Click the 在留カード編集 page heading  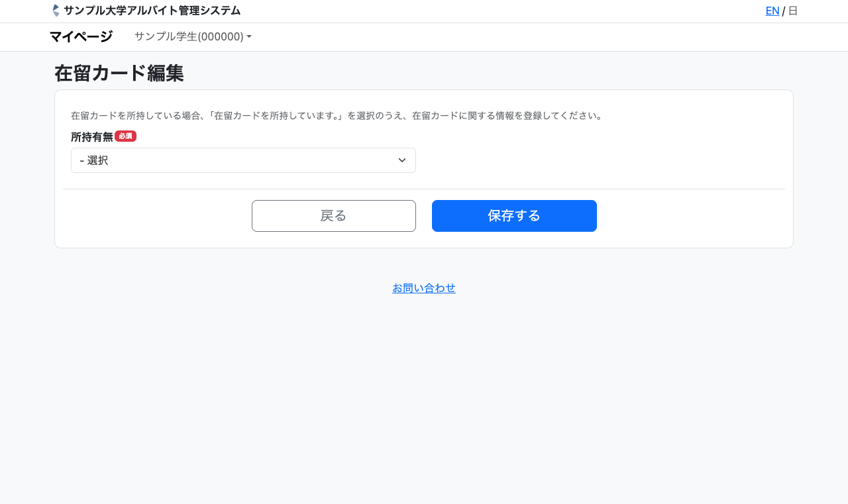(x=119, y=73)
